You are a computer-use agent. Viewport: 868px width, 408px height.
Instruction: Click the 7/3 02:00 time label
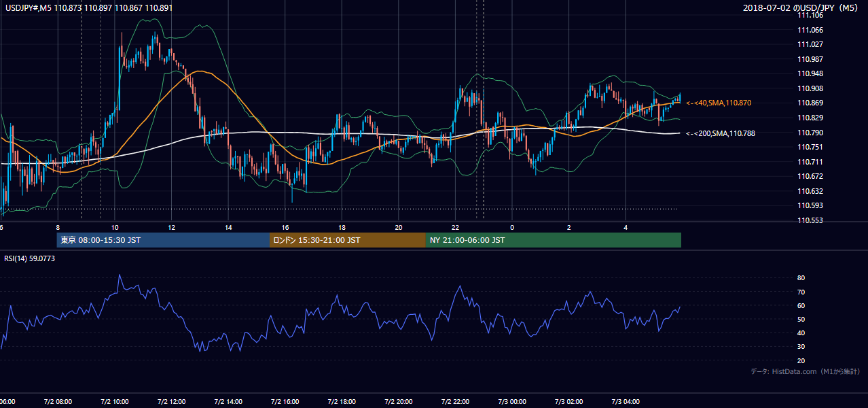click(568, 402)
